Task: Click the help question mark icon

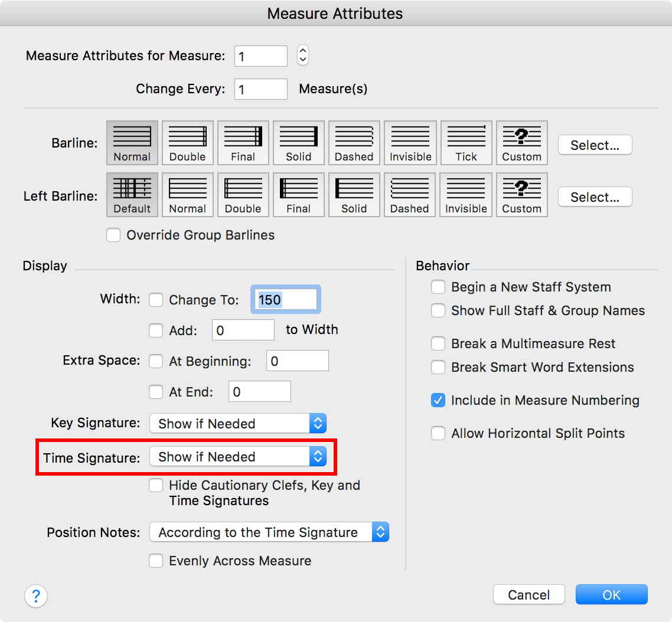Action: (36, 595)
